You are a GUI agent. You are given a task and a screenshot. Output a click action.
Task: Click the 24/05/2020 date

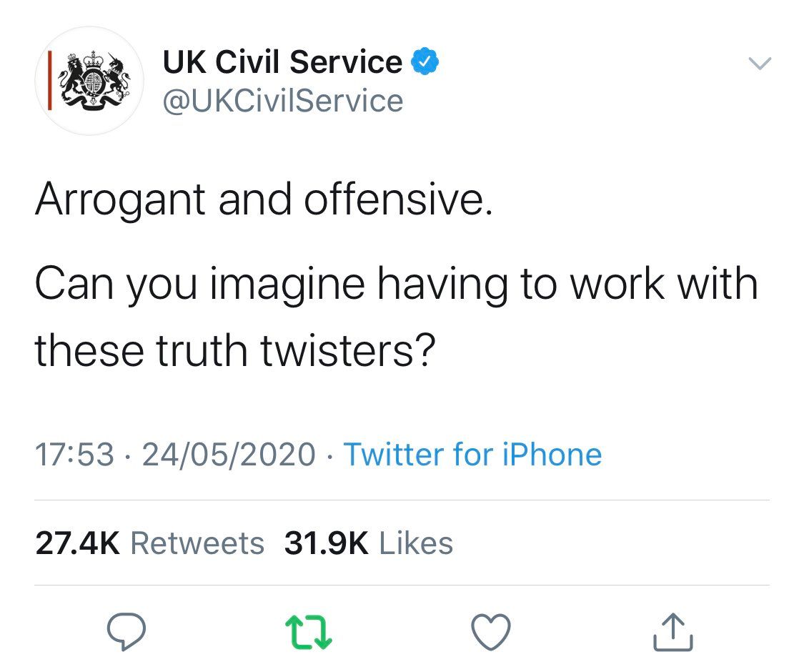229,455
